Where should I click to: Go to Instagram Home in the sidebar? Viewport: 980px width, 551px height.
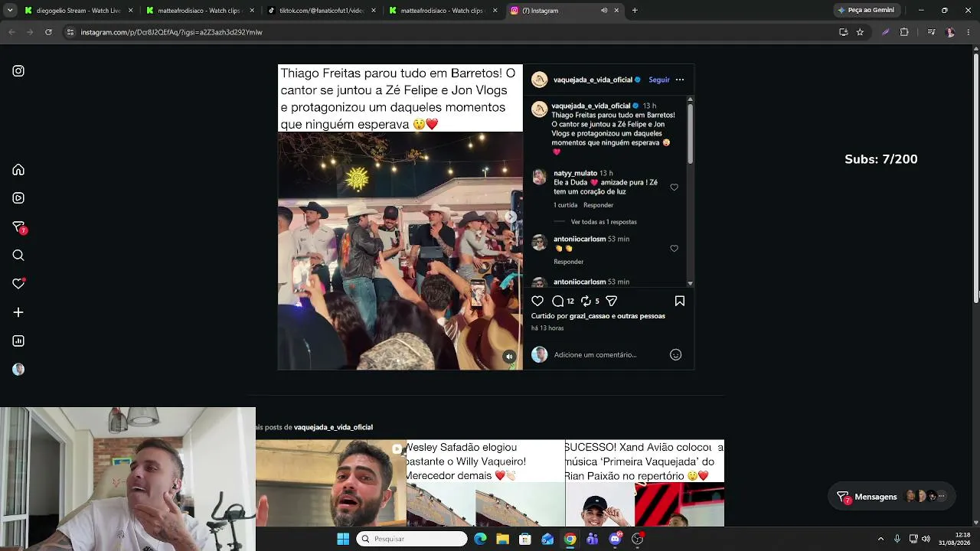[18, 170]
